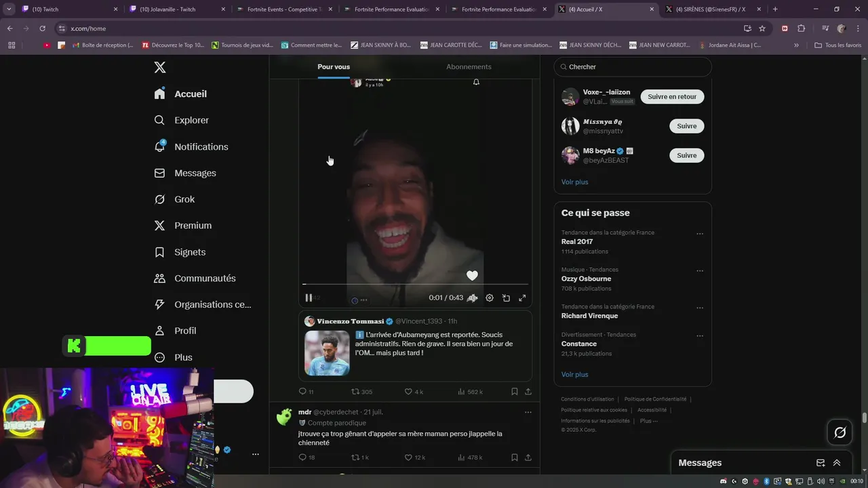View stats showing 562 k views
The image size is (868, 488).
(x=470, y=392)
